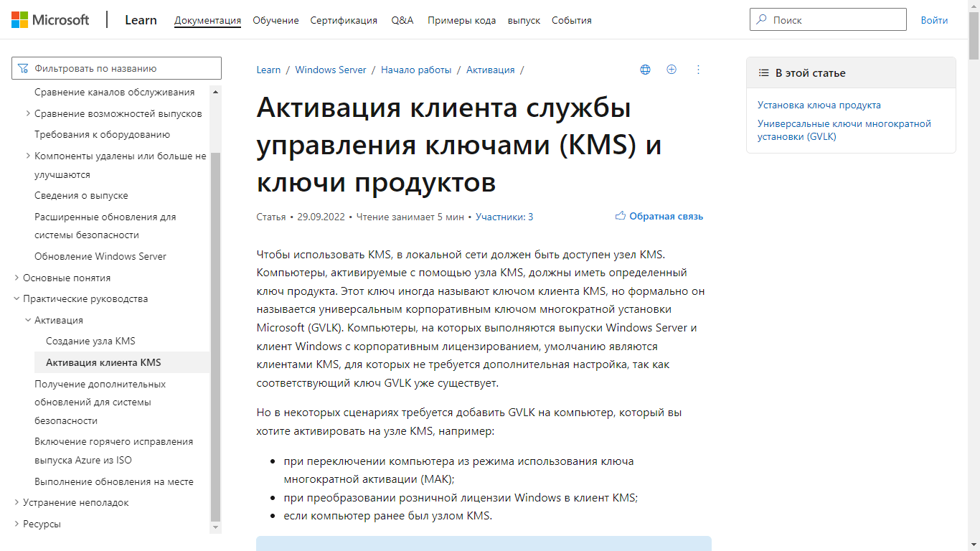
Task: Open the 'Обучение' nav item
Action: [275, 20]
